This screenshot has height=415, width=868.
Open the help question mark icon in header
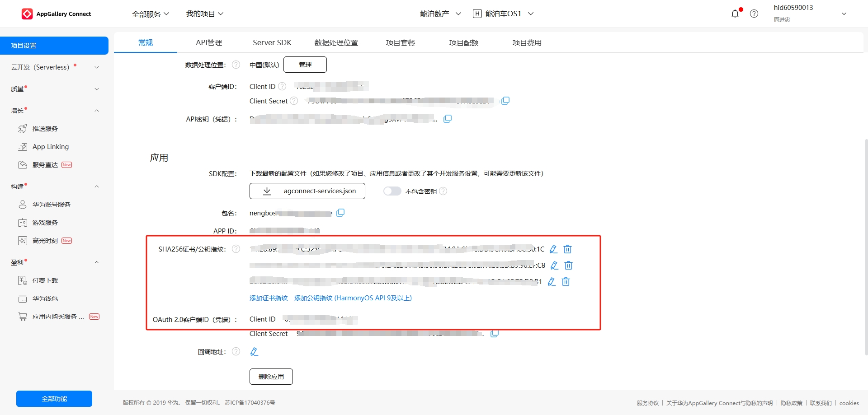tap(754, 14)
